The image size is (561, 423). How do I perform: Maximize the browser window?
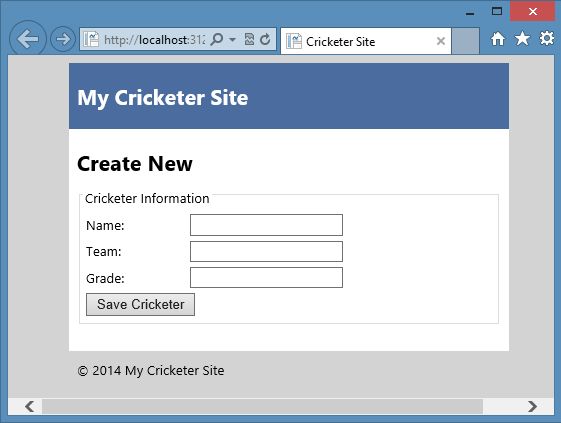pos(497,11)
